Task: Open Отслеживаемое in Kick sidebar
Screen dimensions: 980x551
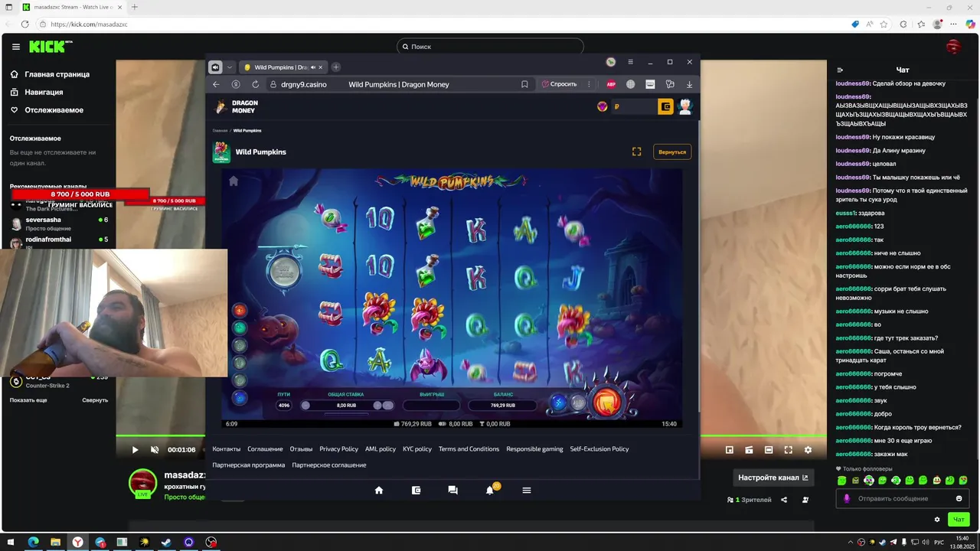Action: click(x=47, y=110)
